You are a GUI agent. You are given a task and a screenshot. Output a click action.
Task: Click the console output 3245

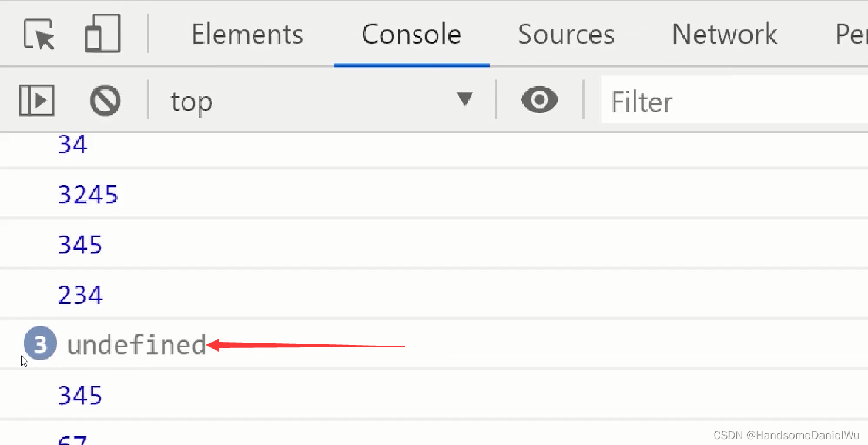pos(88,194)
